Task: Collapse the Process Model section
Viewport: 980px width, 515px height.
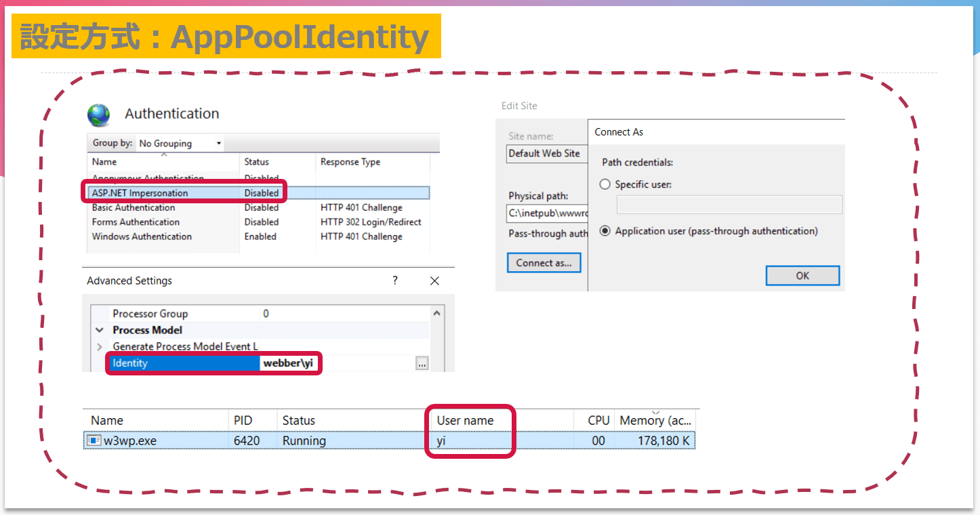Action: click(100, 331)
